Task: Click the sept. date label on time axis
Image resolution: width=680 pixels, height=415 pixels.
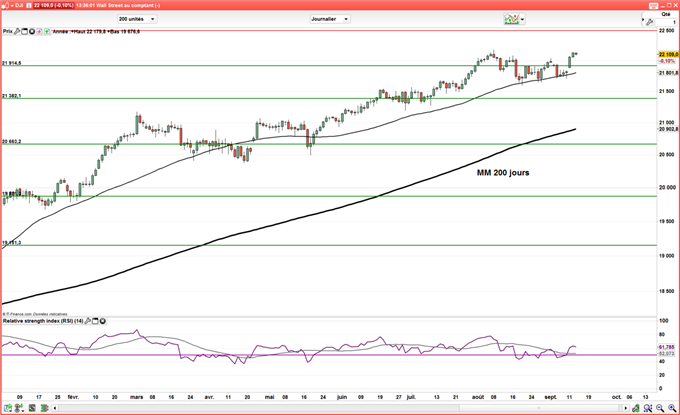Action: (551, 397)
